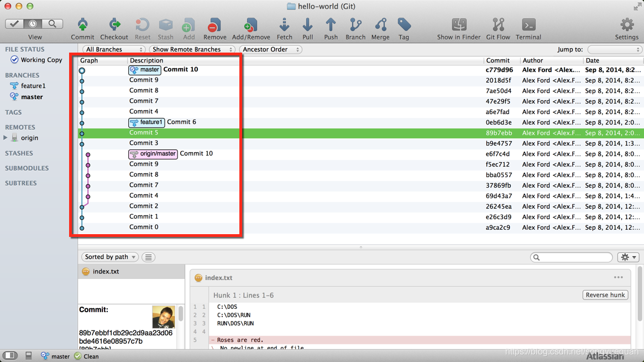Click the Description column header
The width and height of the screenshot is (644, 362).
[305, 60]
